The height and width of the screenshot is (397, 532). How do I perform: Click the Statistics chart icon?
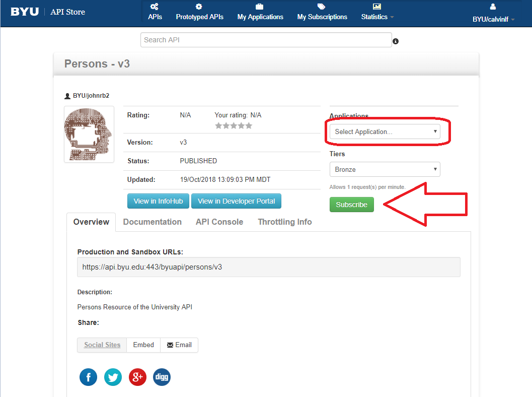pyautogui.click(x=377, y=7)
